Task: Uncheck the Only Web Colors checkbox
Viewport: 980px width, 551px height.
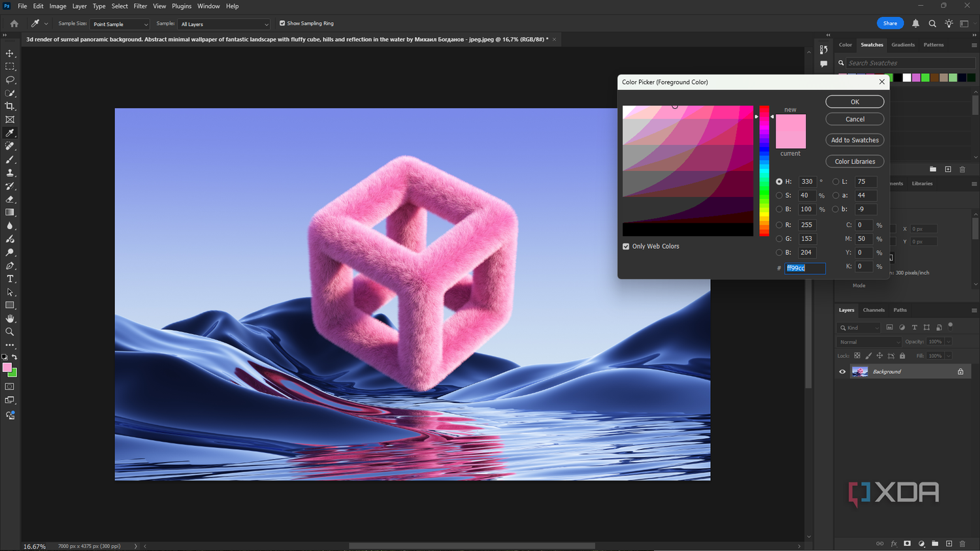Action: (x=626, y=246)
